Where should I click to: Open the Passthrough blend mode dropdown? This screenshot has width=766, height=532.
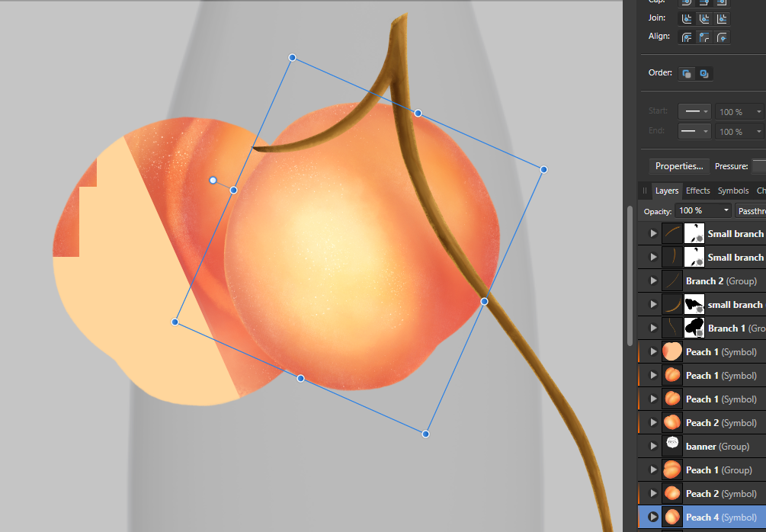[x=750, y=210]
